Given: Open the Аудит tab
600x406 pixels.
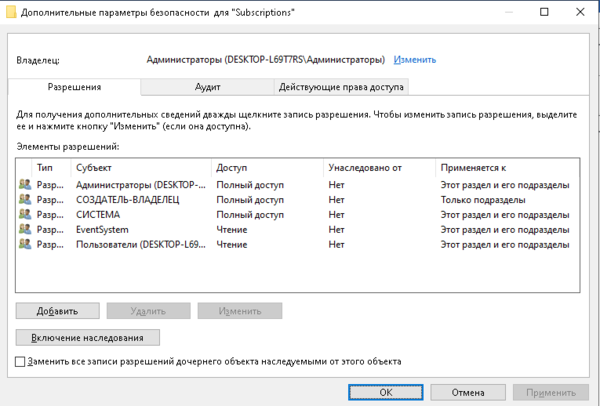Looking at the screenshot, I should [207, 87].
